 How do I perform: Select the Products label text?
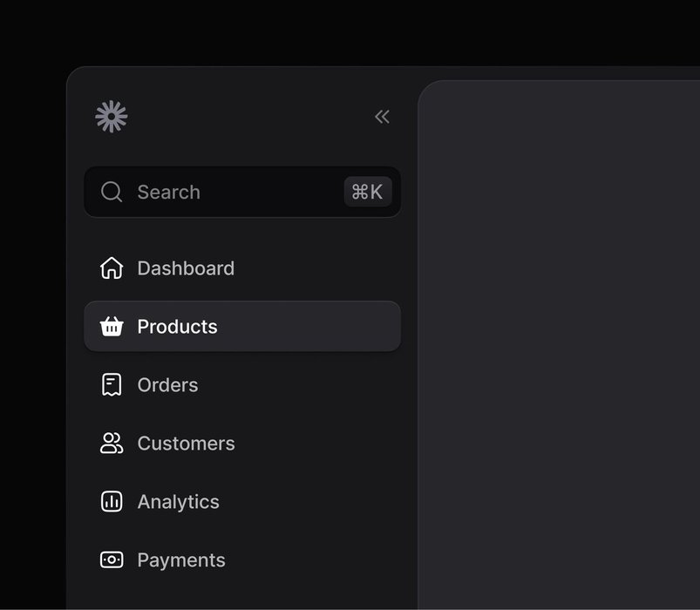coord(177,327)
